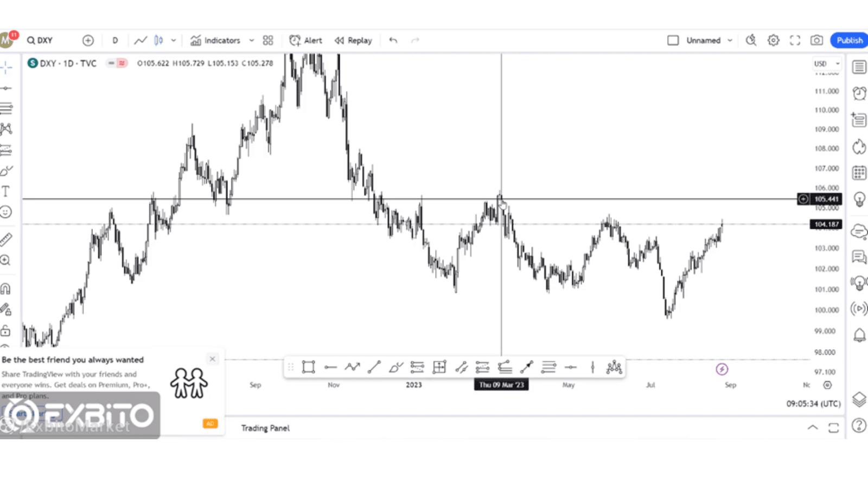Image resolution: width=868 pixels, height=488 pixels.
Task: Click the 105.441 price label plus button
Action: [803, 199]
